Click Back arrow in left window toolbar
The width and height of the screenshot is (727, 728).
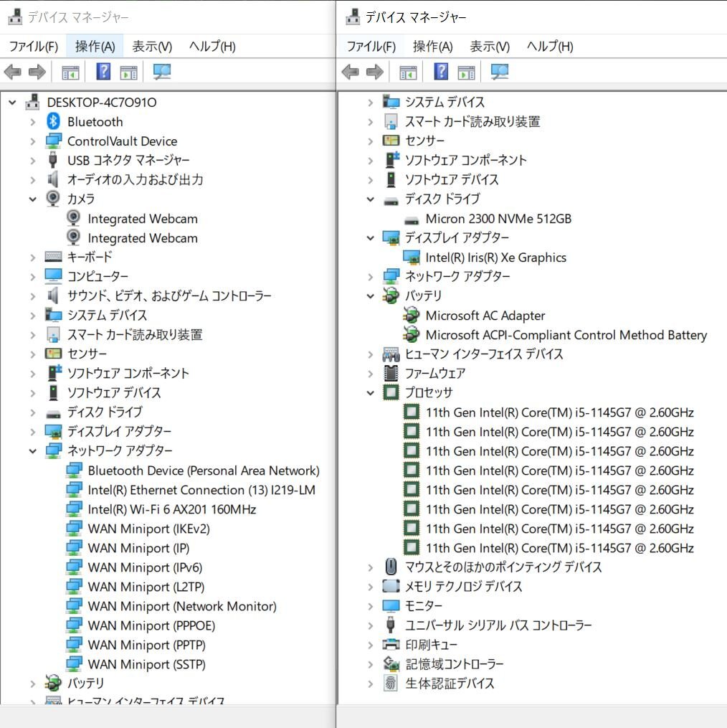click(x=12, y=72)
